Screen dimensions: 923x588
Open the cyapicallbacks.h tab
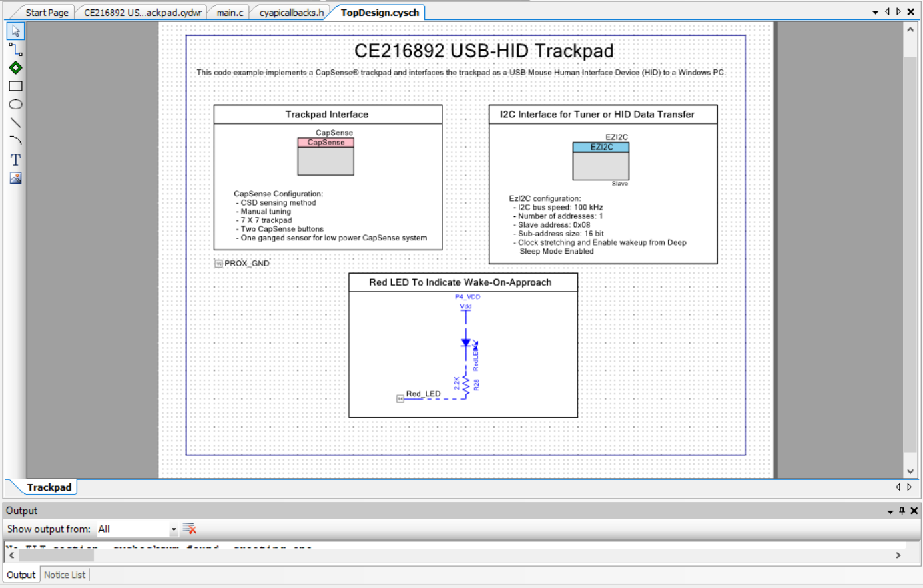[290, 11]
